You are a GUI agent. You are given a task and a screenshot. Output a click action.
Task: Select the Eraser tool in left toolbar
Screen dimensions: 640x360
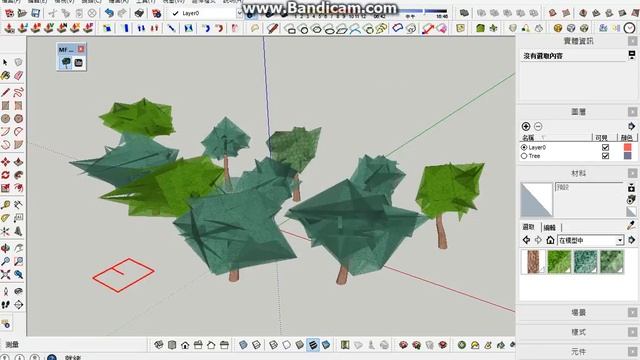coord(18,76)
